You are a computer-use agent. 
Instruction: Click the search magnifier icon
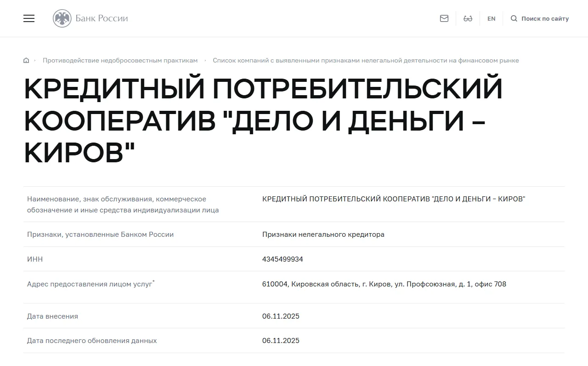[x=514, y=18]
